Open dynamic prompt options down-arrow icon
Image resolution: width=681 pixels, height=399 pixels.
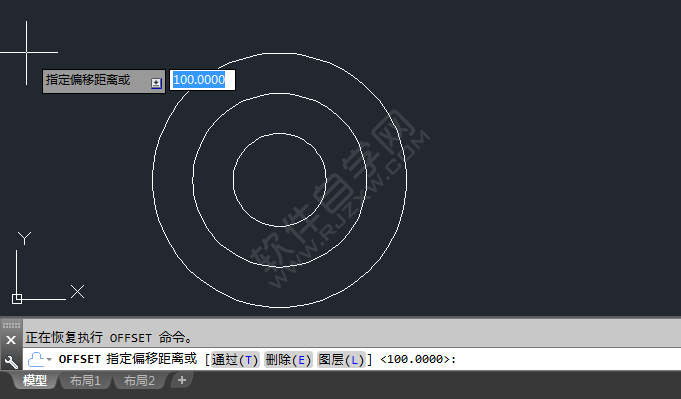coord(156,83)
